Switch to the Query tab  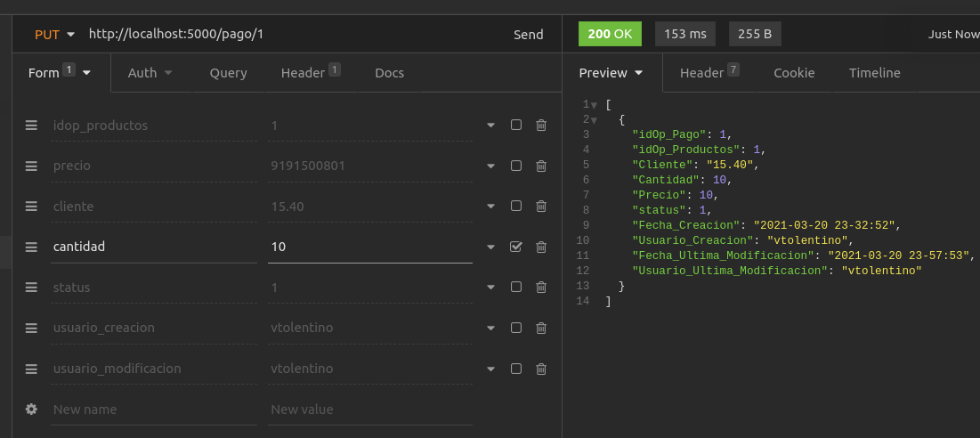[x=228, y=72]
